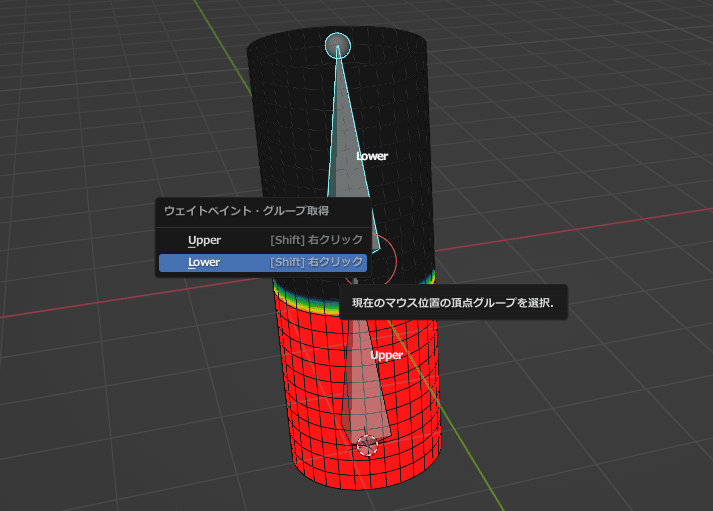Choose Lower in the vertex group menu
Image resolution: width=713 pixels, height=511 pixels.
pos(263,263)
